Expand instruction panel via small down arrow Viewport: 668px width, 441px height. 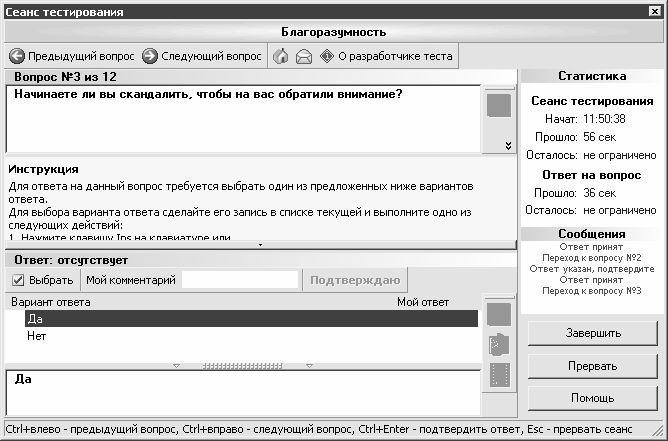(x=260, y=245)
